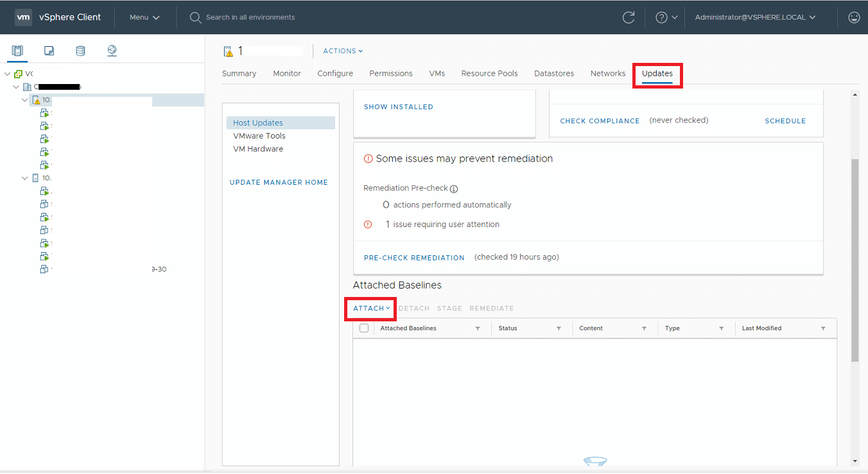Open the Networking inventory view icon

click(112, 51)
